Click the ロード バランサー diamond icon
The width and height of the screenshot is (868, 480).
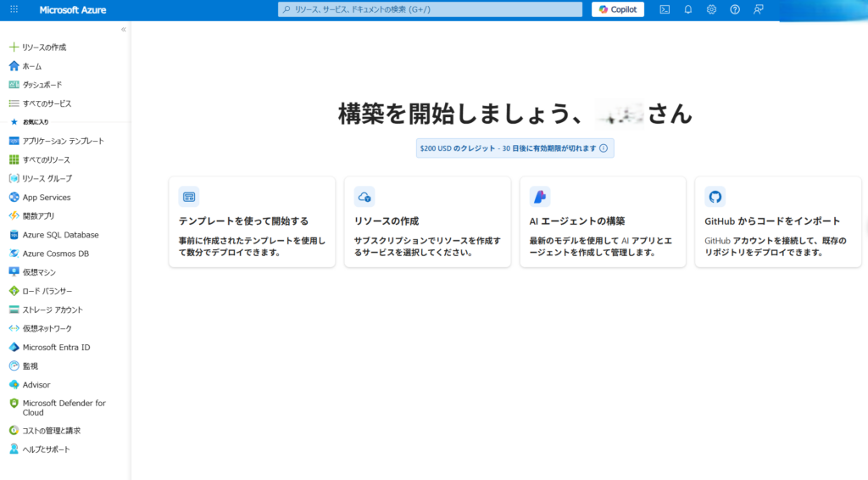[x=14, y=291]
